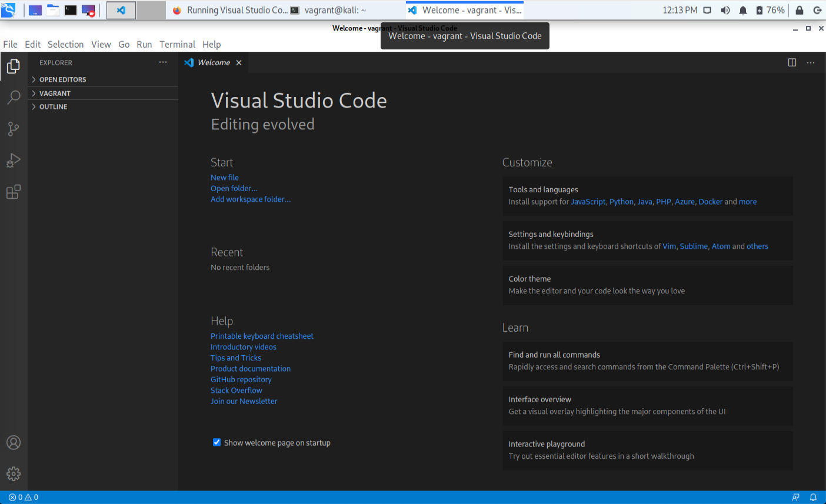Select the Welcome tab
This screenshot has width=826, height=504.
click(x=214, y=62)
